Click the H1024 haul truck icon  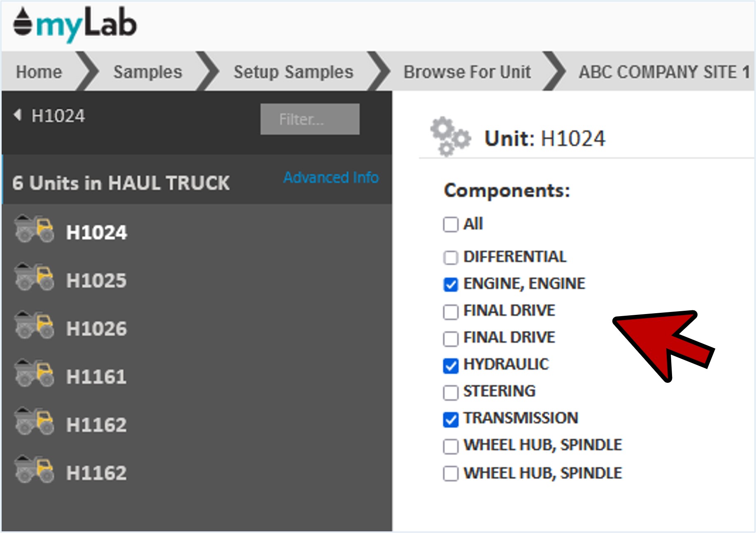tap(34, 229)
